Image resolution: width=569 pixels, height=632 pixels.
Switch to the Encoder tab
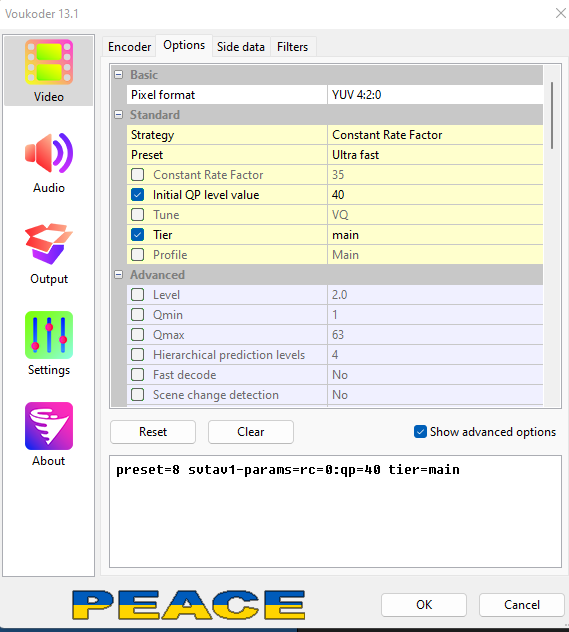[x=129, y=47]
